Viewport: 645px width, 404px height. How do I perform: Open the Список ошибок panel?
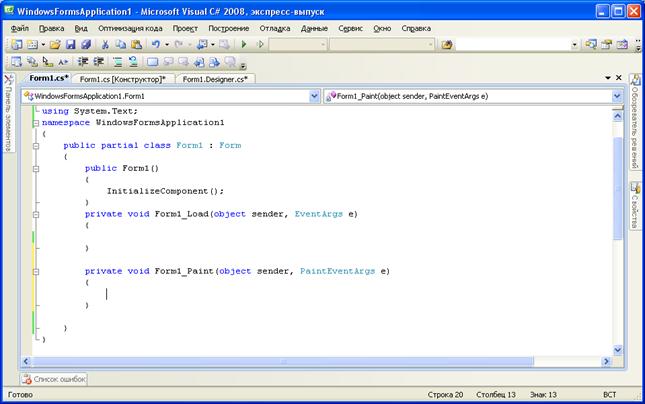[54, 379]
